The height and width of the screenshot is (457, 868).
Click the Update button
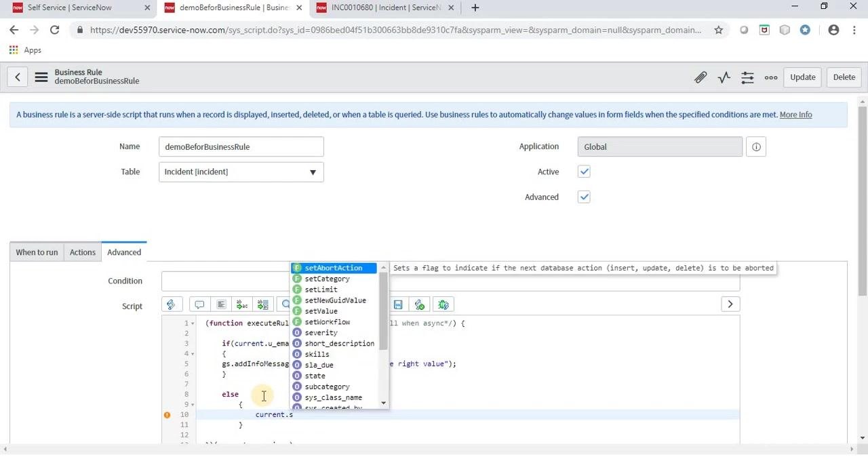[803, 77]
